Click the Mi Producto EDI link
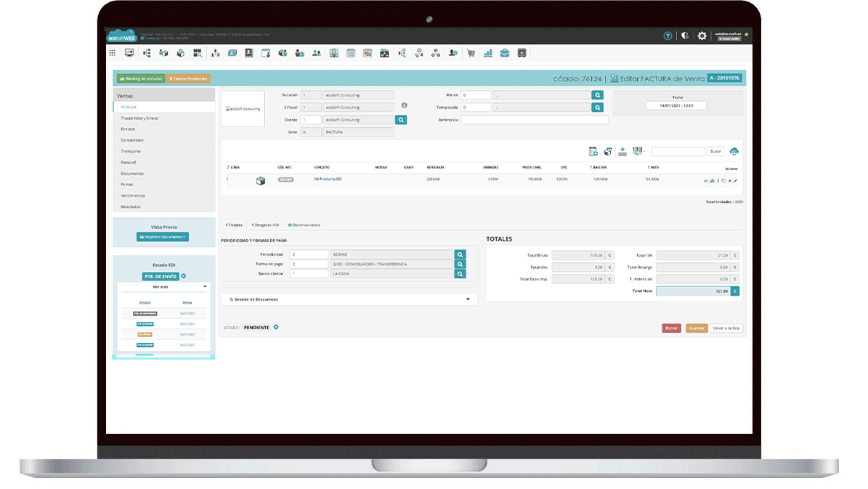Screen dimensions: 868x489 pyautogui.click(x=328, y=179)
